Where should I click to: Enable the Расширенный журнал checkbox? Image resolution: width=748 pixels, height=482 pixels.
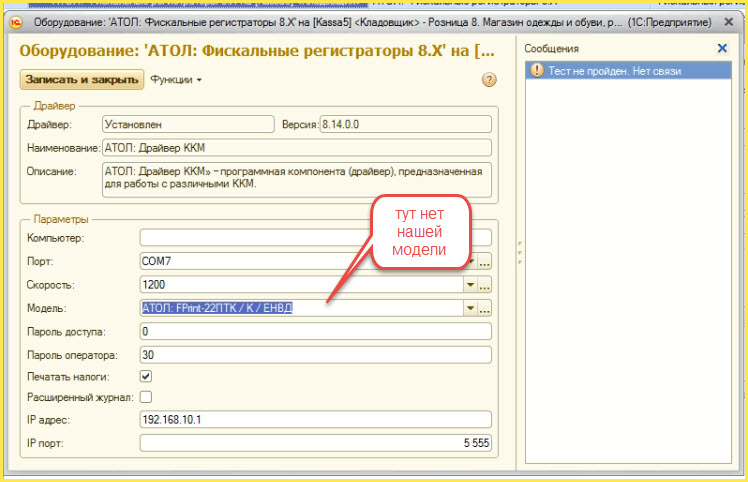tap(146, 397)
